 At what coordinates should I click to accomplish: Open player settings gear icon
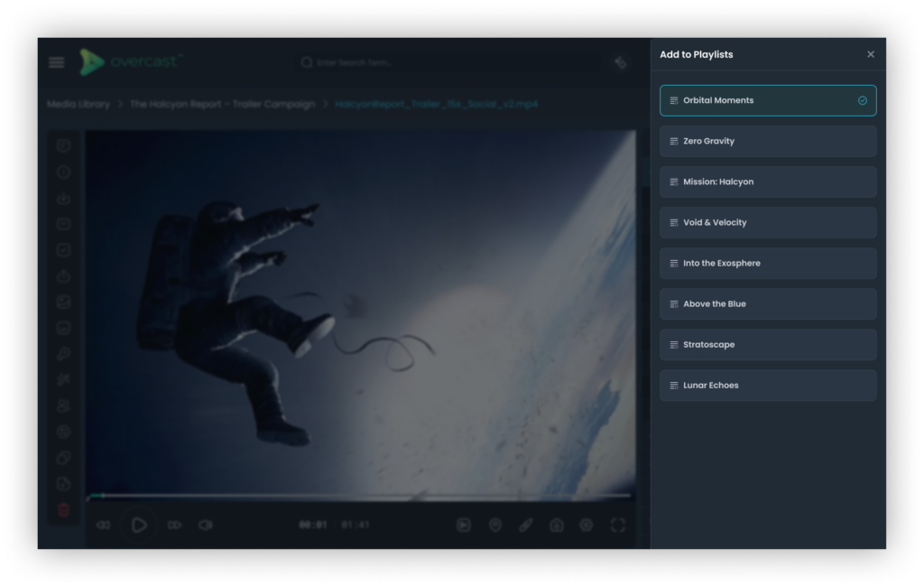click(x=587, y=525)
